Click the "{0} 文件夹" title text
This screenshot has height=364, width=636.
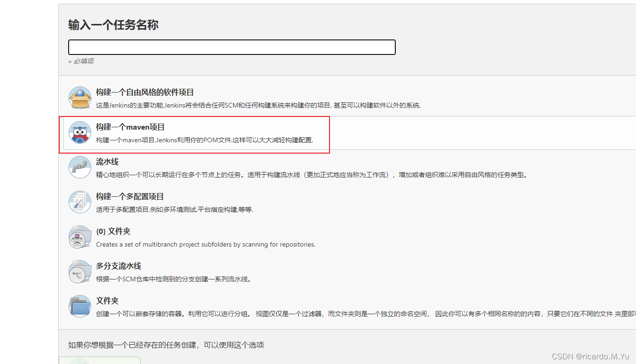coord(114,231)
